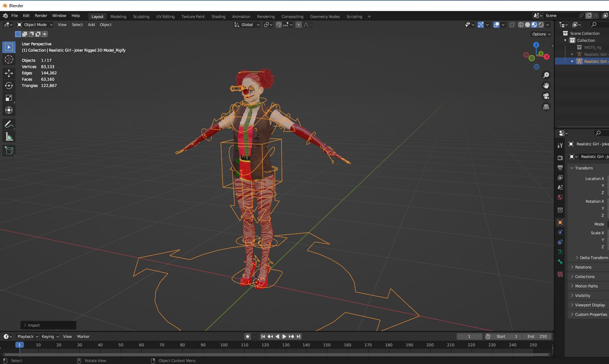Open the Keying popover

click(50, 336)
